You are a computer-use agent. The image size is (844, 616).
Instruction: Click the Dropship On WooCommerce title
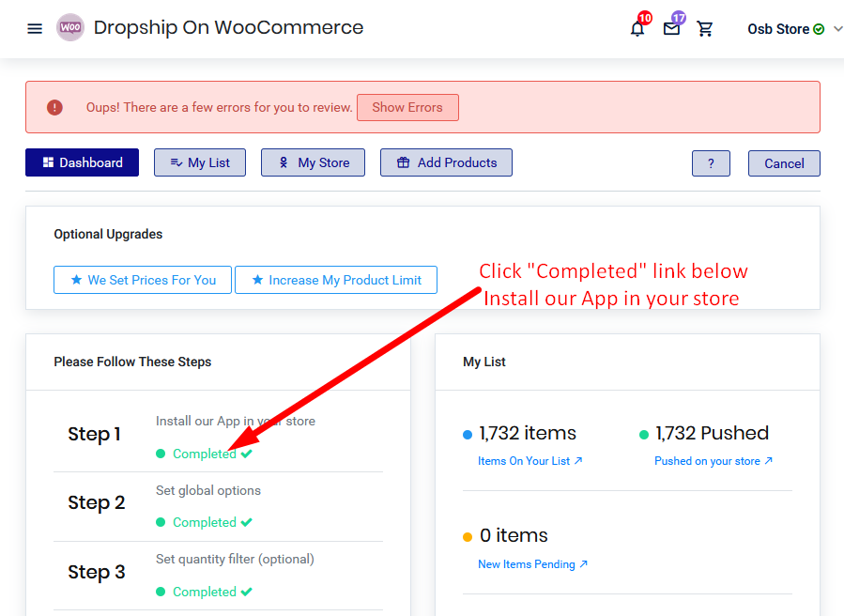point(228,27)
